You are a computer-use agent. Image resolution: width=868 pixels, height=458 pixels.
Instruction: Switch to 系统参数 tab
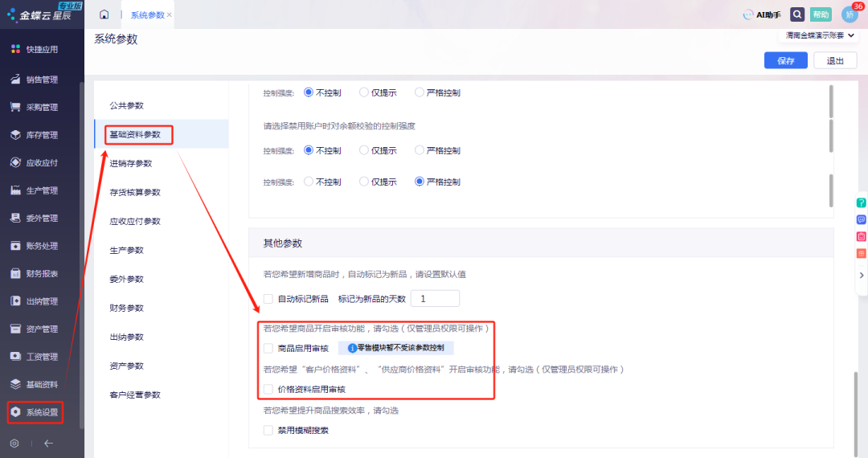pyautogui.click(x=147, y=15)
